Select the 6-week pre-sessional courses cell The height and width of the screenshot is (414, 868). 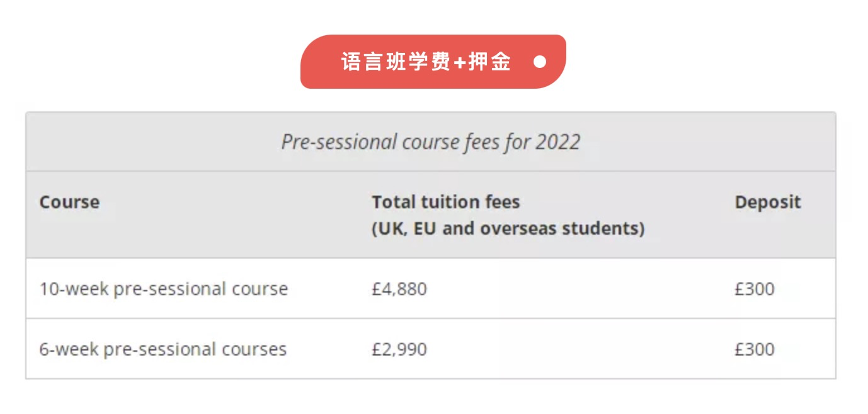(x=163, y=349)
